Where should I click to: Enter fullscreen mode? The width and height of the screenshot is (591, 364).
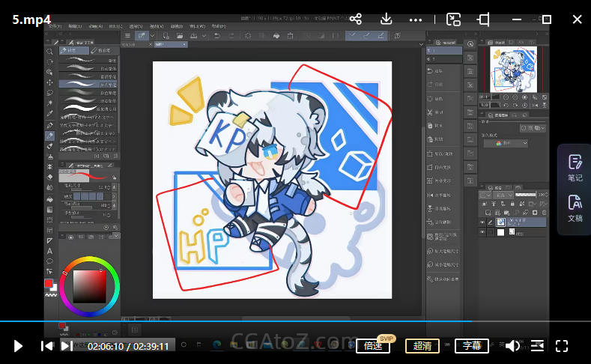coord(562,345)
